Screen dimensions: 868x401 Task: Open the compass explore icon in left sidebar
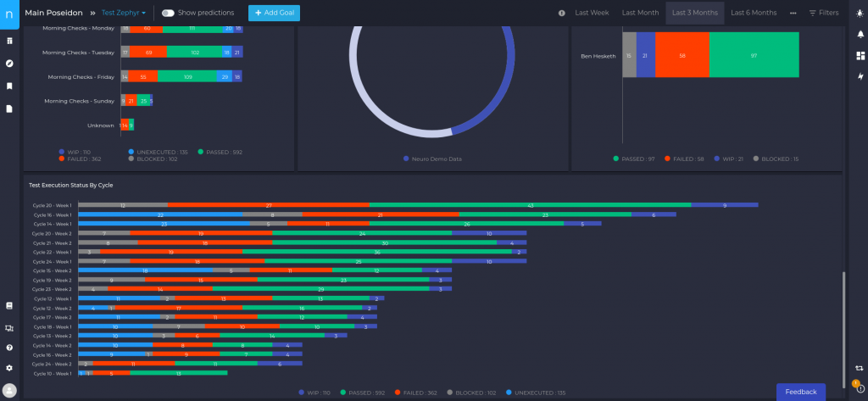9,64
